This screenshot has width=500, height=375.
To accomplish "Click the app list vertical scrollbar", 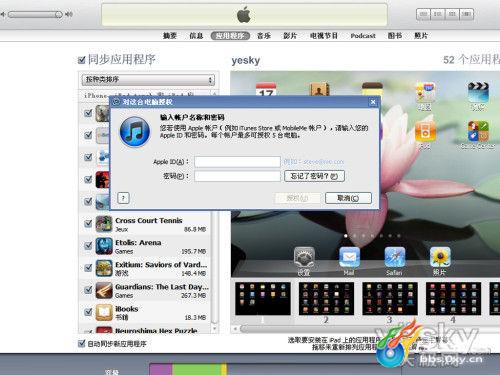I will point(215,267).
